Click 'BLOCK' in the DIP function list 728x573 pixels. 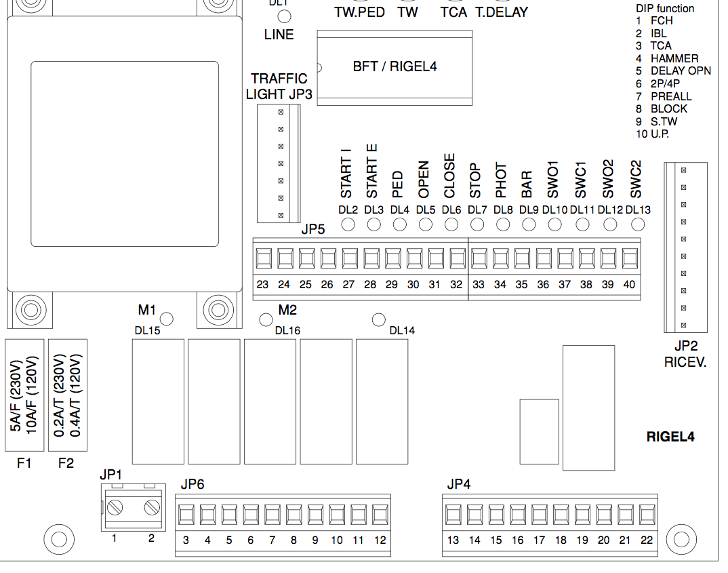coord(669,108)
